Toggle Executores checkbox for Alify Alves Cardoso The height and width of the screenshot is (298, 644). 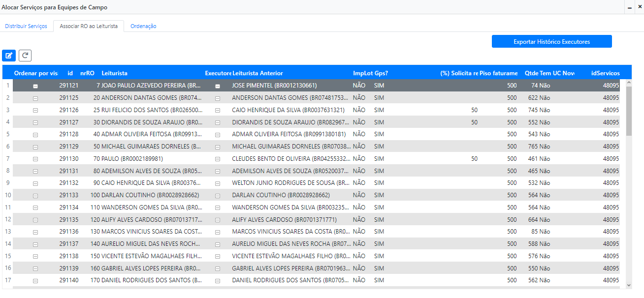[217, 220]
